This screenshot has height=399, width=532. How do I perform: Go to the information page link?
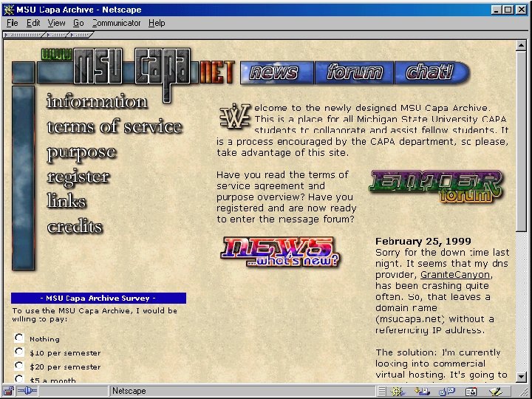97,101
